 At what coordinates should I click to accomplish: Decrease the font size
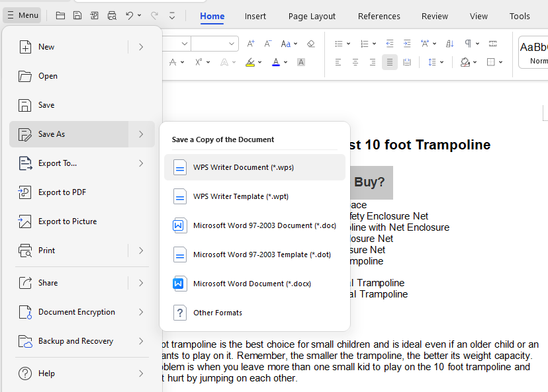(267, 43)
